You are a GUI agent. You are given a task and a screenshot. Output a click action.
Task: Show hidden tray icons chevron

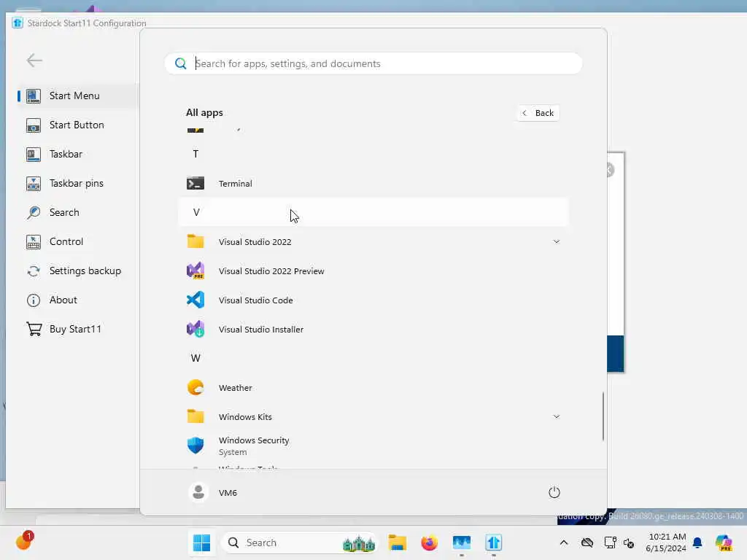tap(564, 542)
